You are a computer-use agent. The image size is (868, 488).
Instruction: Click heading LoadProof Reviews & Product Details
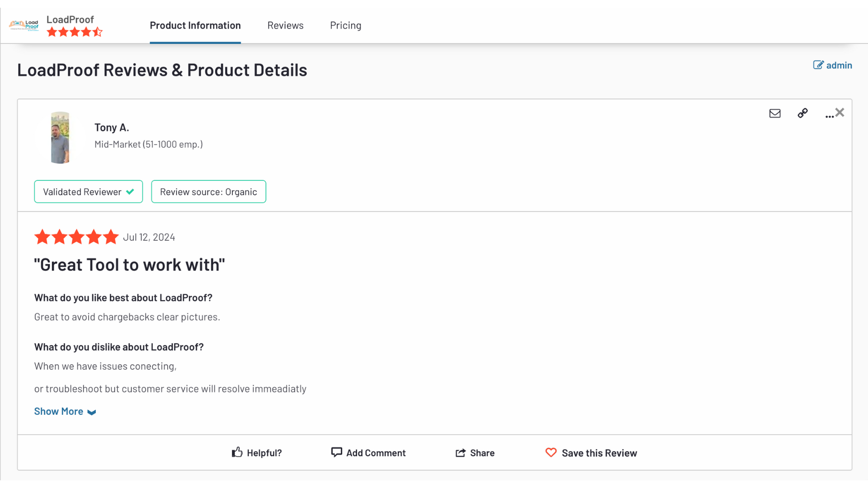[162, 70]
